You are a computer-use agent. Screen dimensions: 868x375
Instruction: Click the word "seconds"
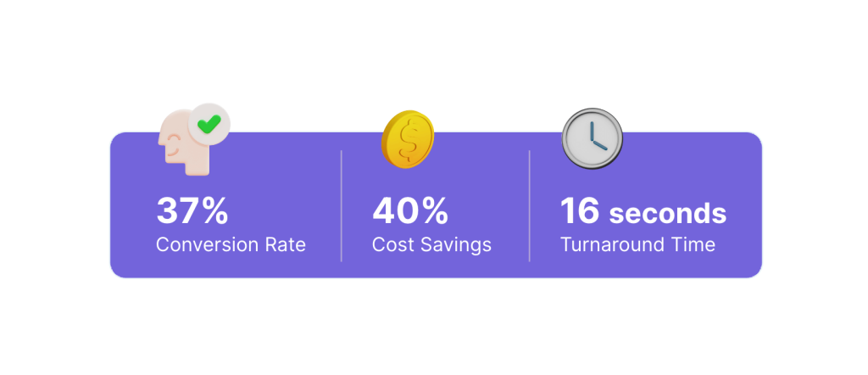(668, 212)
